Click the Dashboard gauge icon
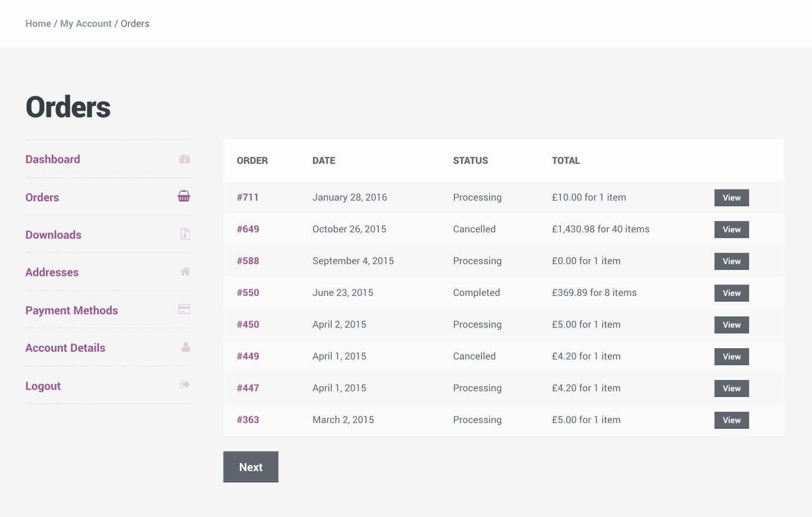 pyautogui.click(x=185, y=159)
